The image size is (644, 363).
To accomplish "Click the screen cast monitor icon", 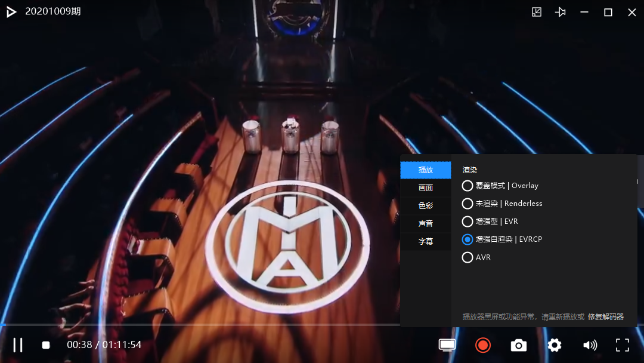I will (x=447, y=345).
